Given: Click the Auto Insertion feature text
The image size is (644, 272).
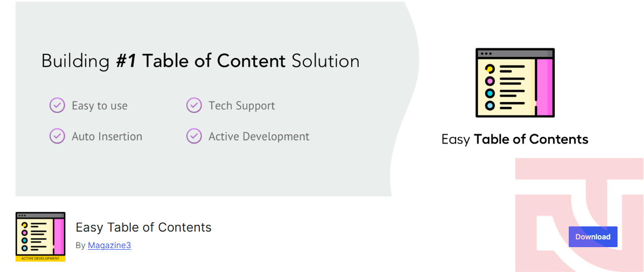Looking at the screenshot, I should [x=107, y=137].
